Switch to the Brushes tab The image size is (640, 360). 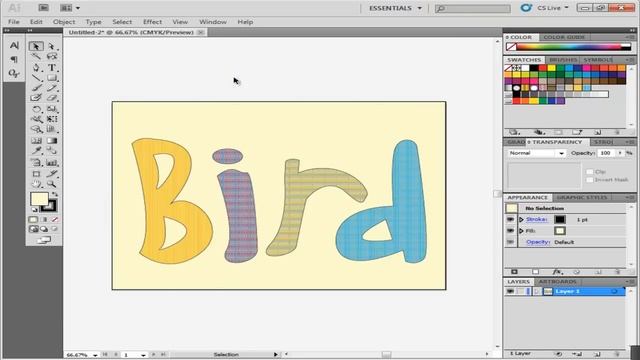point(563,60)
